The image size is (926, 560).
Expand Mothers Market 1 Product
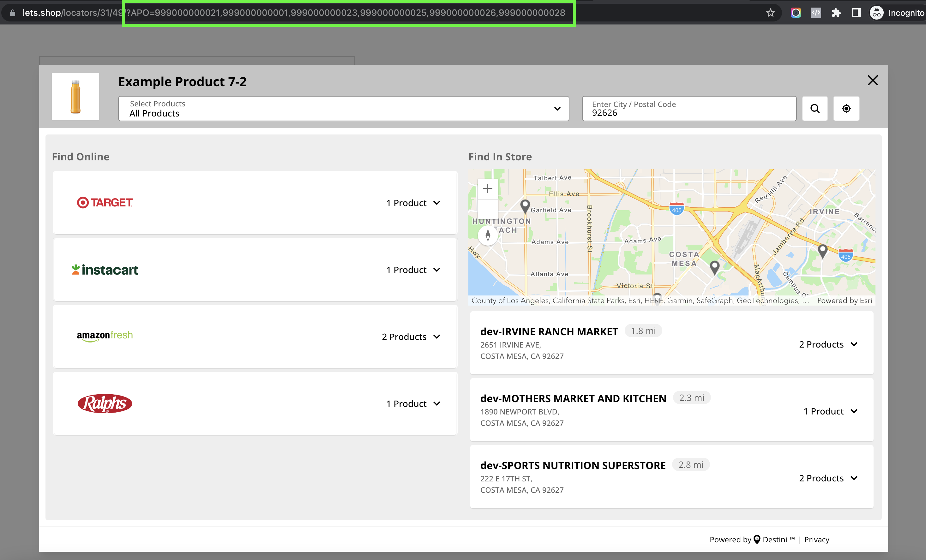tap(831, 411)
